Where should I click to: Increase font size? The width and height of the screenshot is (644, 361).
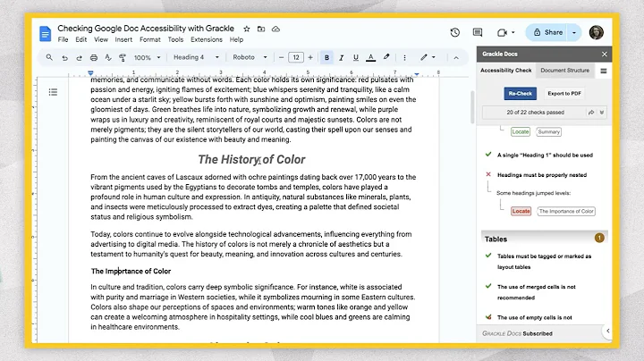pos(310,57)
